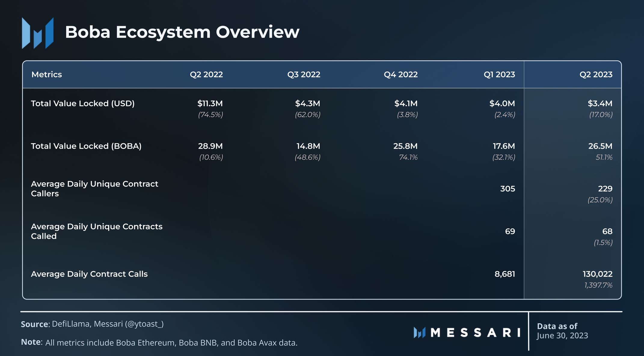
Task: Click the (10.6%) change figure
Action: click(211, 157)
